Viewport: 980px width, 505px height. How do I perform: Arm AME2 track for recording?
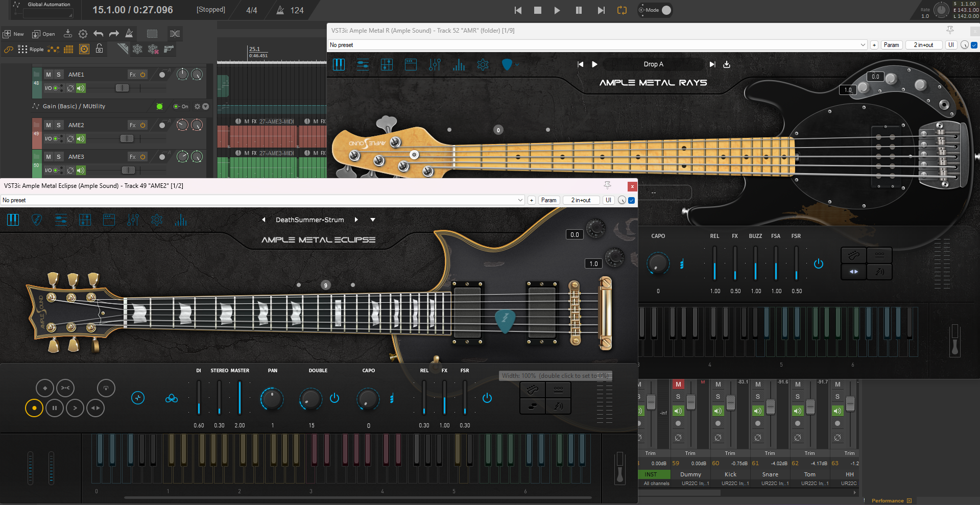(162, 125)
